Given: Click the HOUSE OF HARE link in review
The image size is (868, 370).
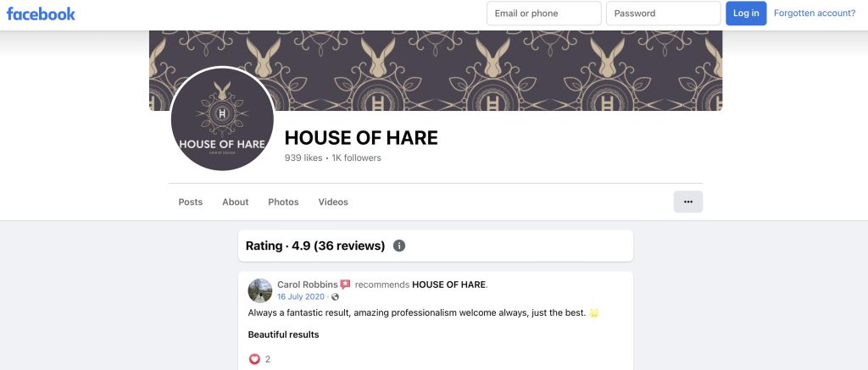Looking at the screenshot, I should [449, 284].
